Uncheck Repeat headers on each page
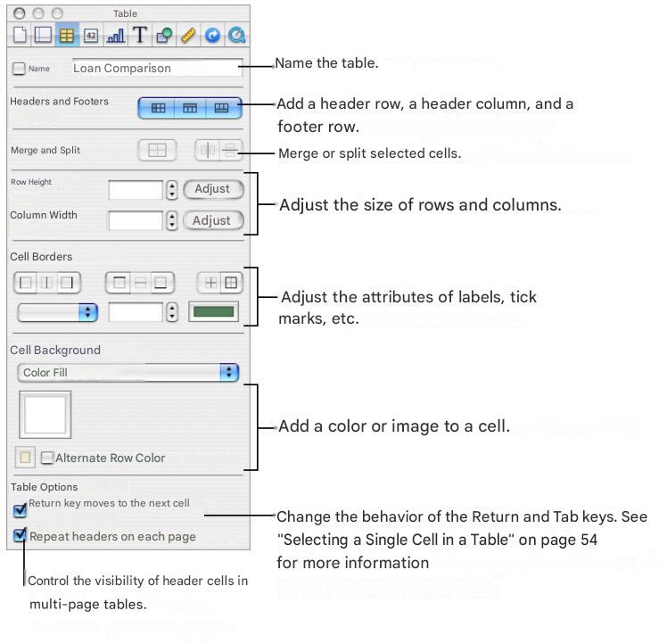Viewport: 667px width, 644px height. pyautogui.click(x=20, y=535)
